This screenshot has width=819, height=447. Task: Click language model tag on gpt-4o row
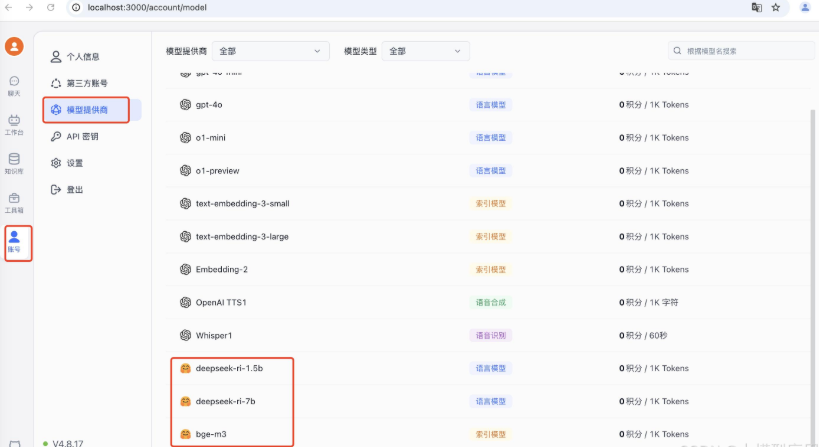pos(490,104)
